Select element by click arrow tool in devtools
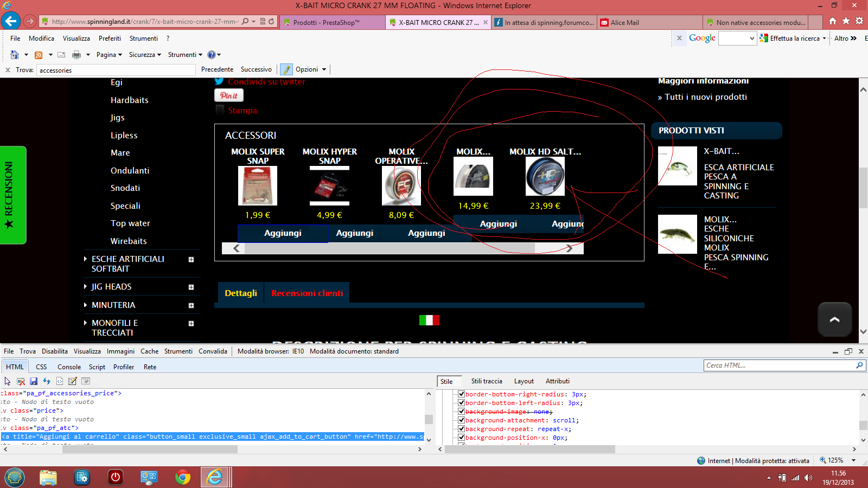 8,381
